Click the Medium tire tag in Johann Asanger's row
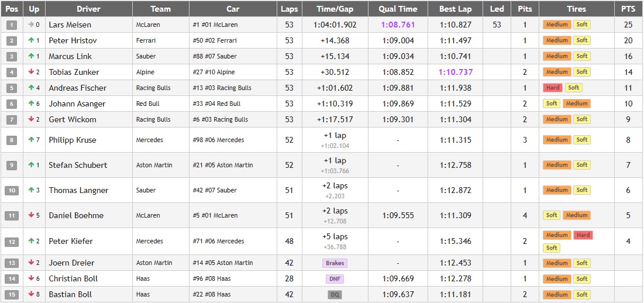The image size is (644, 303). 577,104
